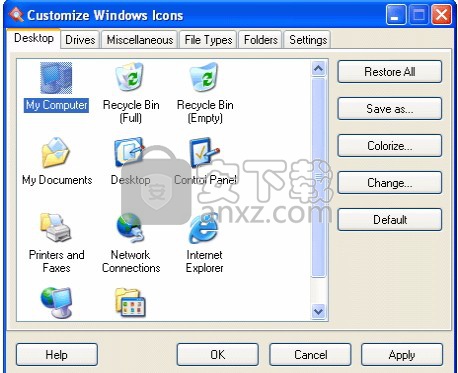This screenshot has width=458, height=373.
Task: Open the Drives tab
Action: tap(80, 40)
